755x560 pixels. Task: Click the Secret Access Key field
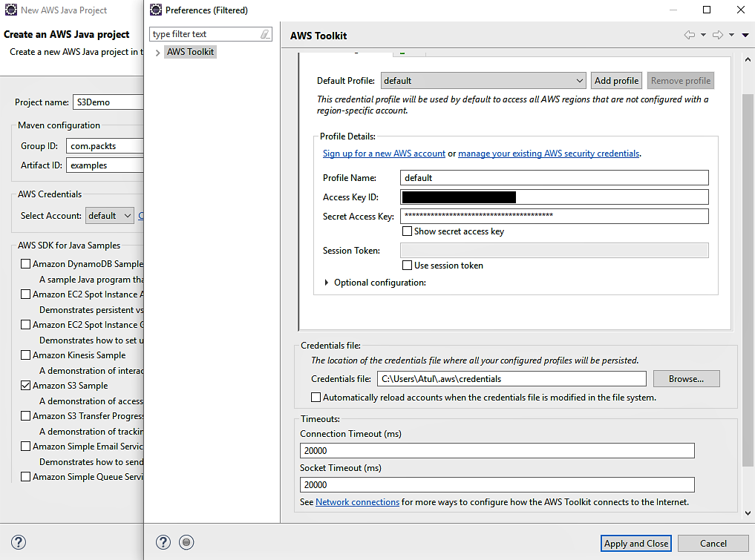(555, 216)
